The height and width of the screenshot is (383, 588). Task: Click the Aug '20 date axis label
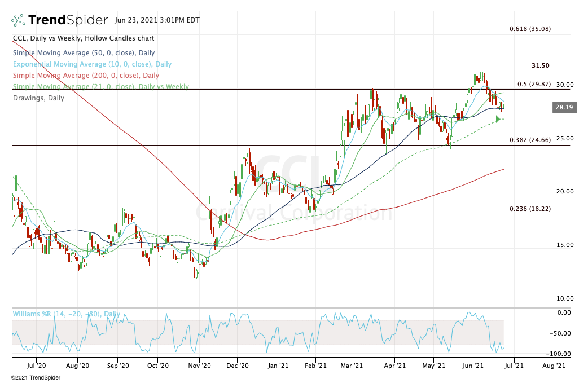click(77, 366)
